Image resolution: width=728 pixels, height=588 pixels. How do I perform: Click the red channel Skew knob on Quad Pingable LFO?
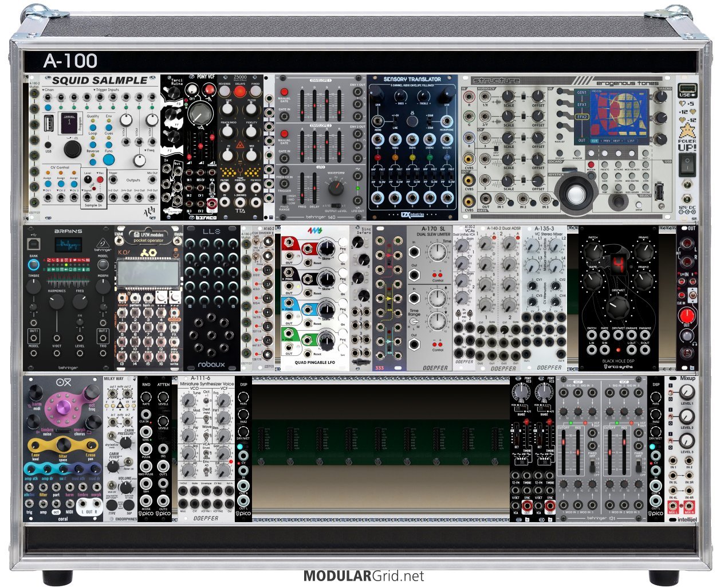pos(326,248)
